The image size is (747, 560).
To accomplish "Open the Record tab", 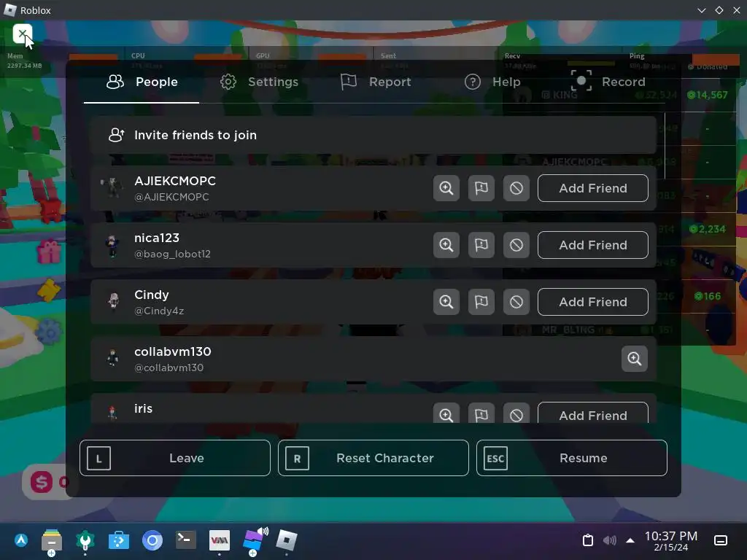I will coord(608,82).
